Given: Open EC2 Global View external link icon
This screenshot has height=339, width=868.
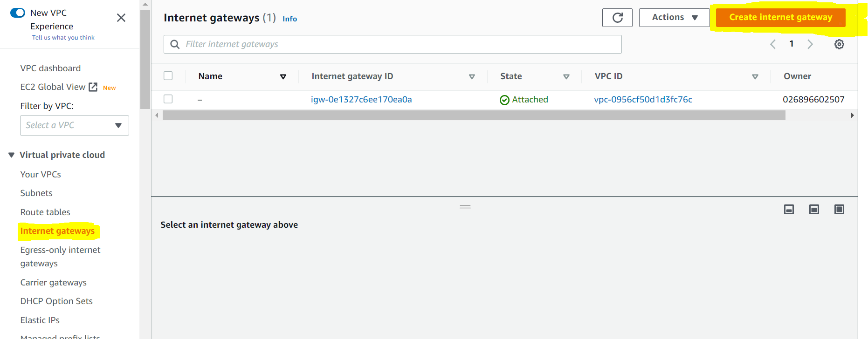Looking at the screenshot, I should (92, 87).
